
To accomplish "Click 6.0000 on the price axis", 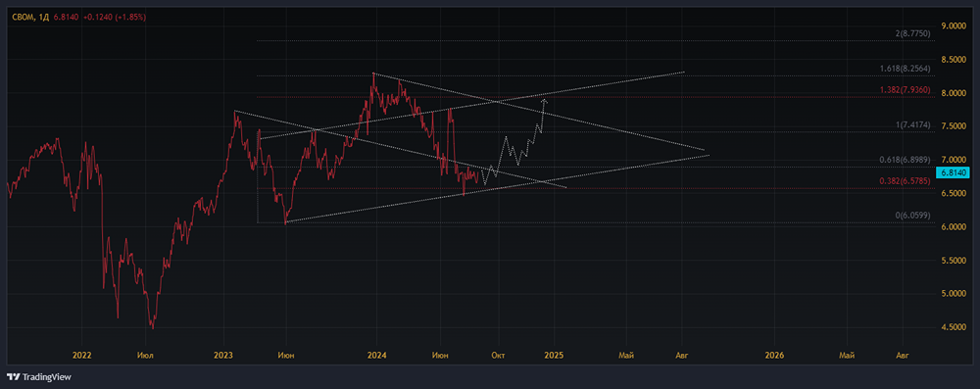I will pos(954,227).
